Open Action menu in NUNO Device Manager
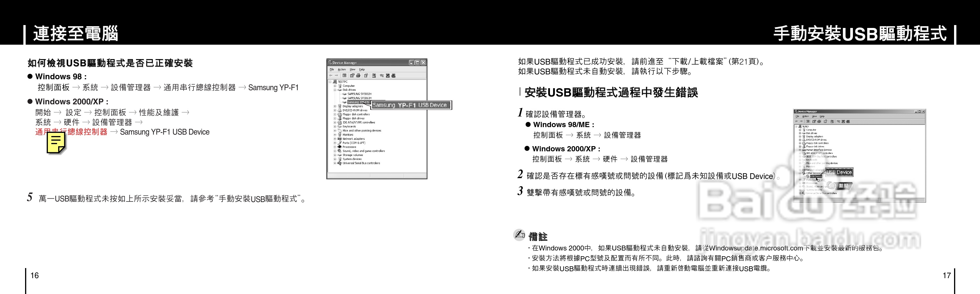 pyautogui.click(x=806, y=116)
